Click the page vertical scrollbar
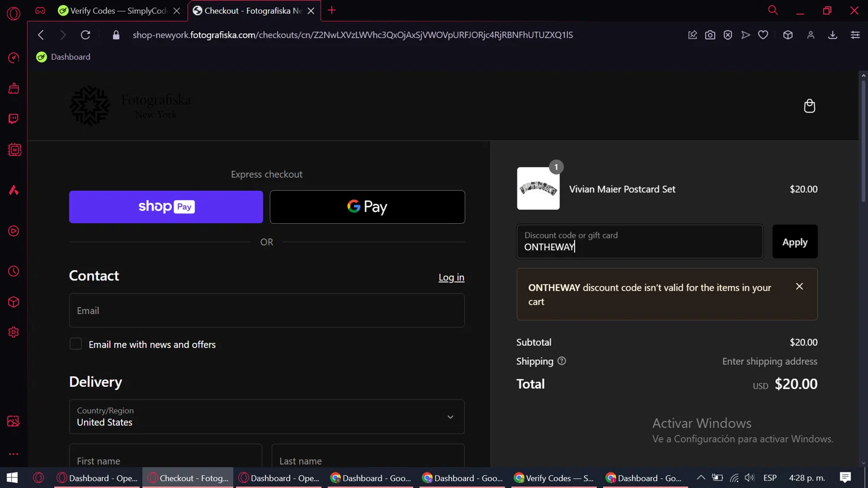868x488 pixels. coord(863,142)
